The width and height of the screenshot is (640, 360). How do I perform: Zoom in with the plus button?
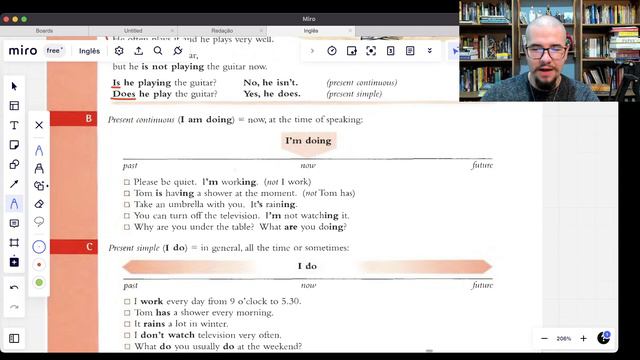pos(584,338)
